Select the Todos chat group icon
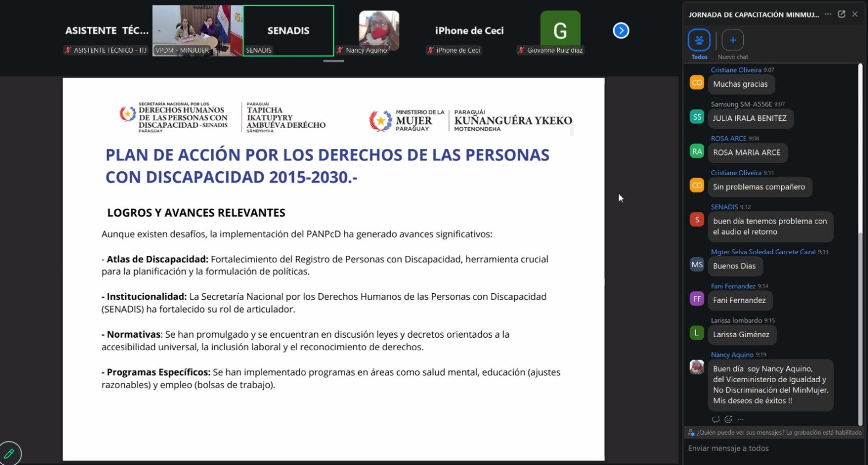The height and width of the screenshot is (465, 868). [x=699, y=40]
